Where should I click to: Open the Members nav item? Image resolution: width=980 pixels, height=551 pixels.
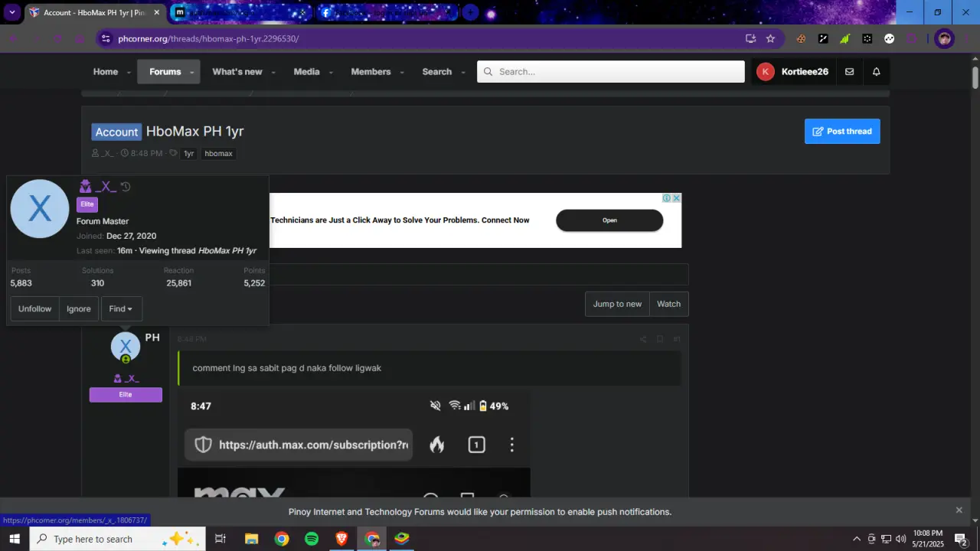point(371,71)
